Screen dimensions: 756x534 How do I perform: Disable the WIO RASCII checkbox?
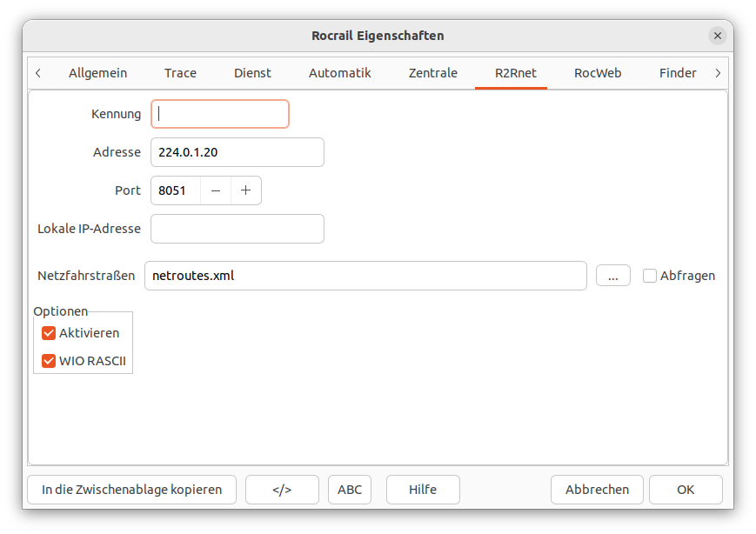(x=49, y=361)
